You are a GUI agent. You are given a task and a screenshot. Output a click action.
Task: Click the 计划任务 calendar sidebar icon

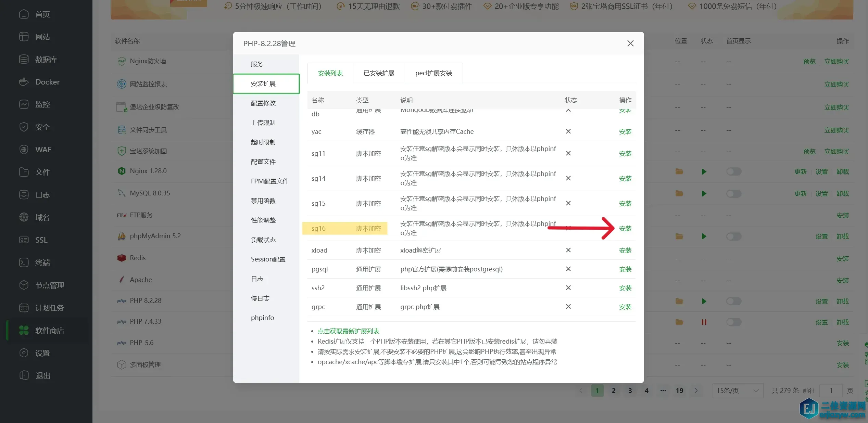pyautogui.click(x=24, y=308)
